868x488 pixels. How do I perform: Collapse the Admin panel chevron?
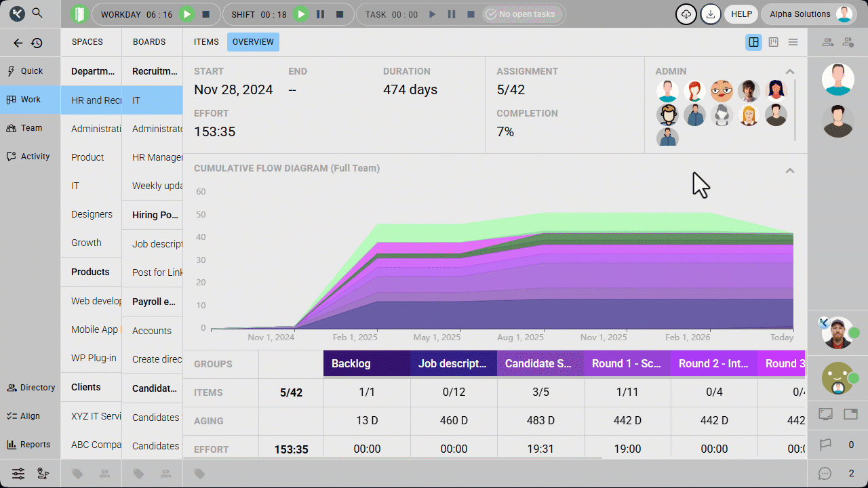(x=789, y=71)
